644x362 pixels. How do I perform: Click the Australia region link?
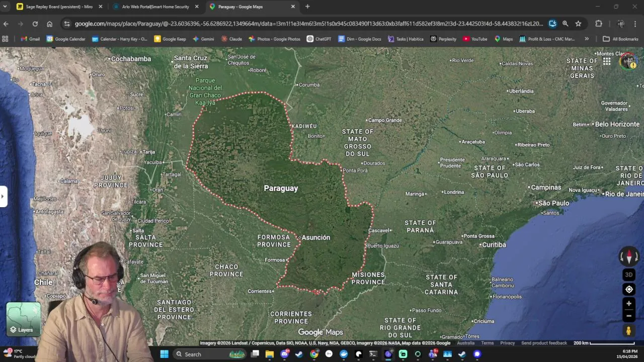(465, 343)
